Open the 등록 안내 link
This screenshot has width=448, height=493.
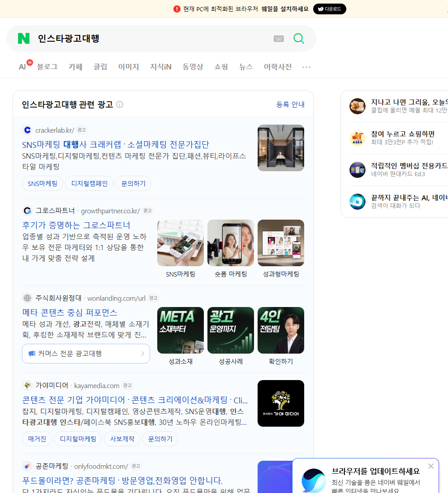290,104
